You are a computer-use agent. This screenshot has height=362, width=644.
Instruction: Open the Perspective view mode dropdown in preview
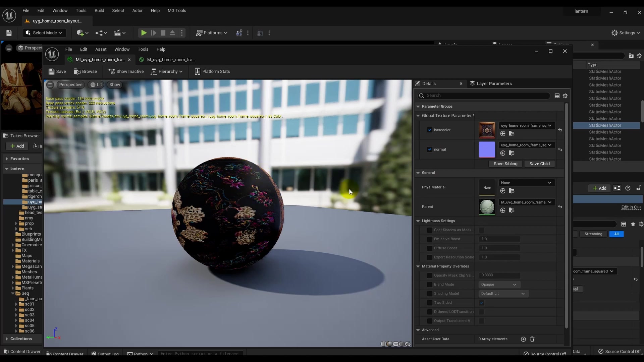[71, 85]
